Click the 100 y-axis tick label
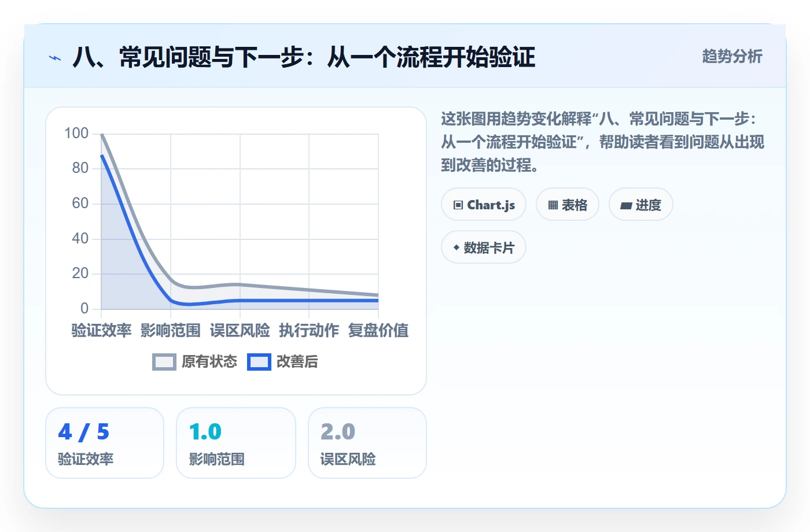 coord(76,133)
